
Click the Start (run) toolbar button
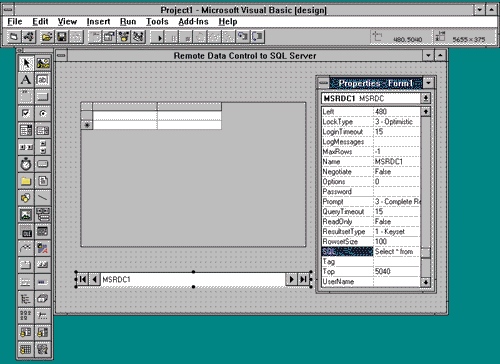click(x=158, y=37)
